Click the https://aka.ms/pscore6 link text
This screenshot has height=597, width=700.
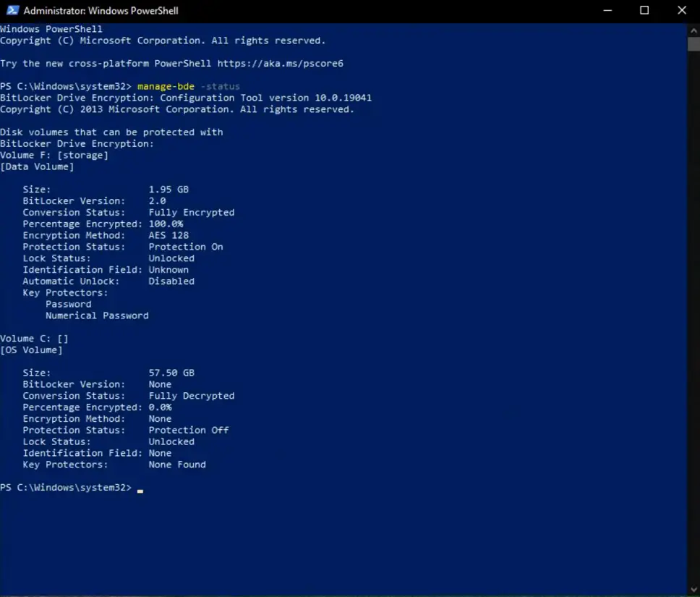click(281, 64)
